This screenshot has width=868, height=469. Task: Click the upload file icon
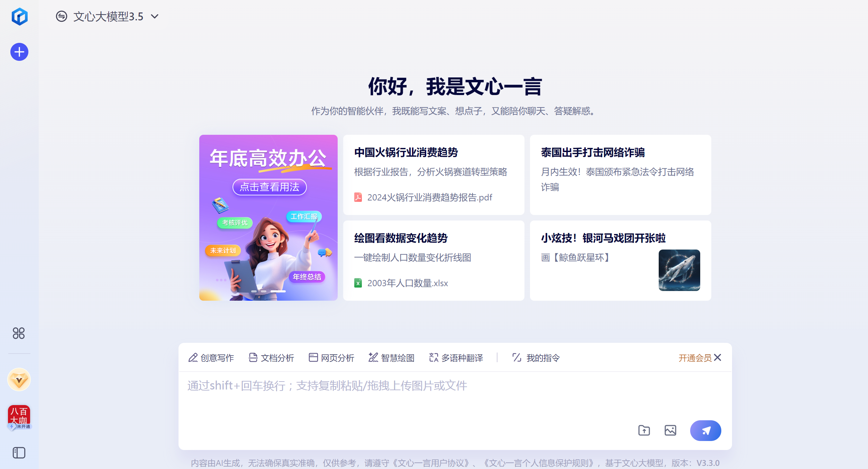click(x=644, y=430)
